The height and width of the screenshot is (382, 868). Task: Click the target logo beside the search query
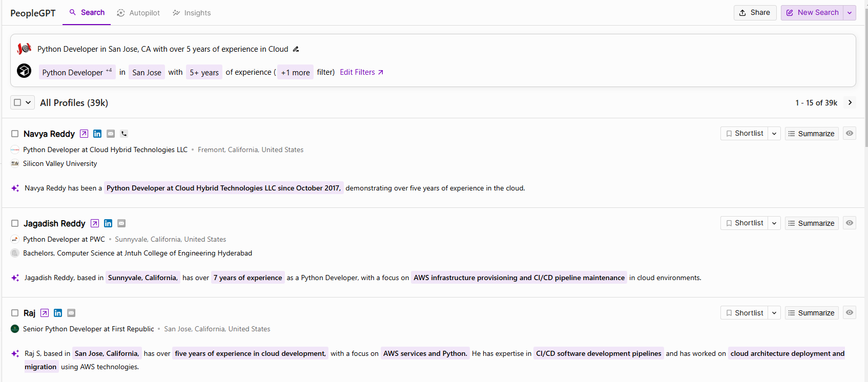[x=24, y=49]
